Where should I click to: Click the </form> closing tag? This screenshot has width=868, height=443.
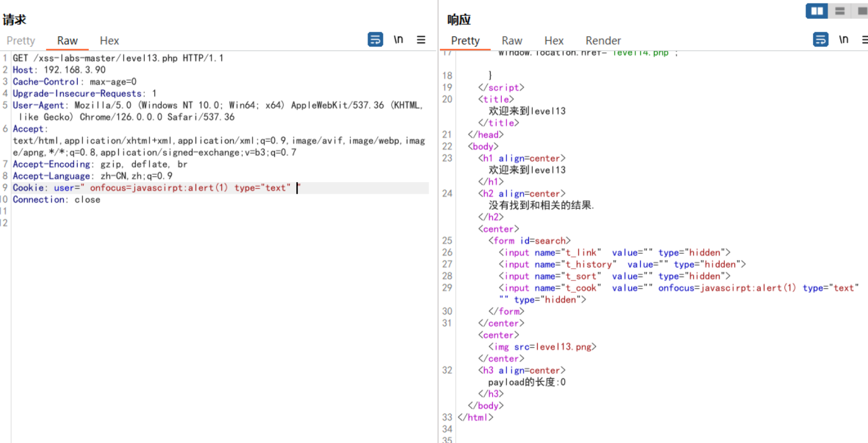[x=506, y=312]
